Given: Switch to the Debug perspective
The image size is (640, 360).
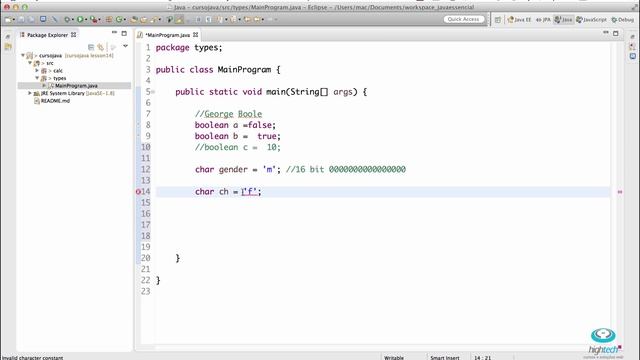Looking at the screenshot, I should point(622,20).
